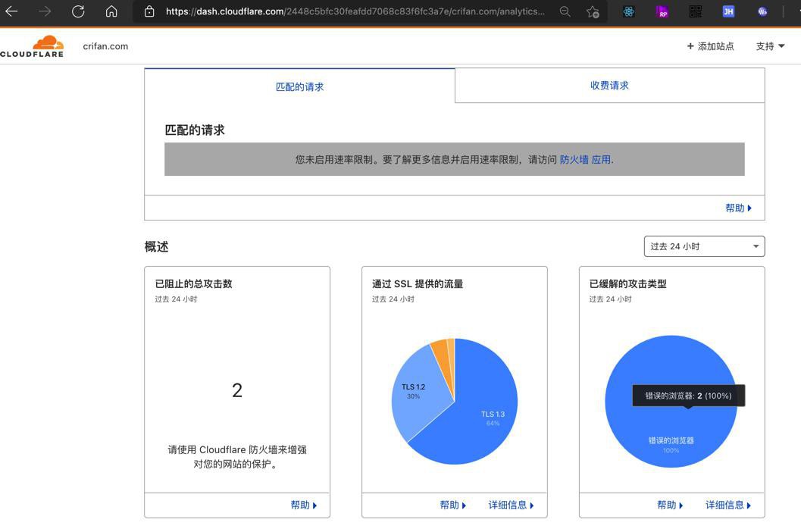Open the 过去 24 小时 time range dropdown
Image resolution: width=801 pixels, height=532 pixels.
pos(705,246)
